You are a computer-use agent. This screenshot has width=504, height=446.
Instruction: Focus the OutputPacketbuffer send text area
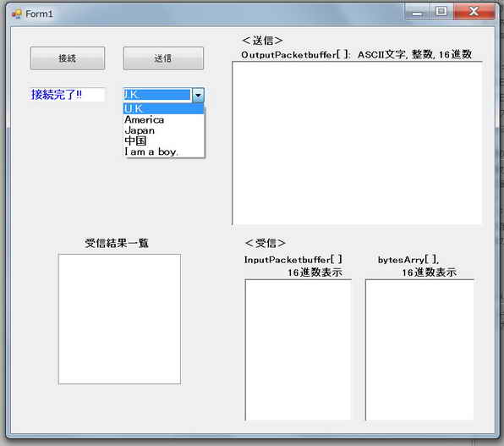(x=357, y=143)
